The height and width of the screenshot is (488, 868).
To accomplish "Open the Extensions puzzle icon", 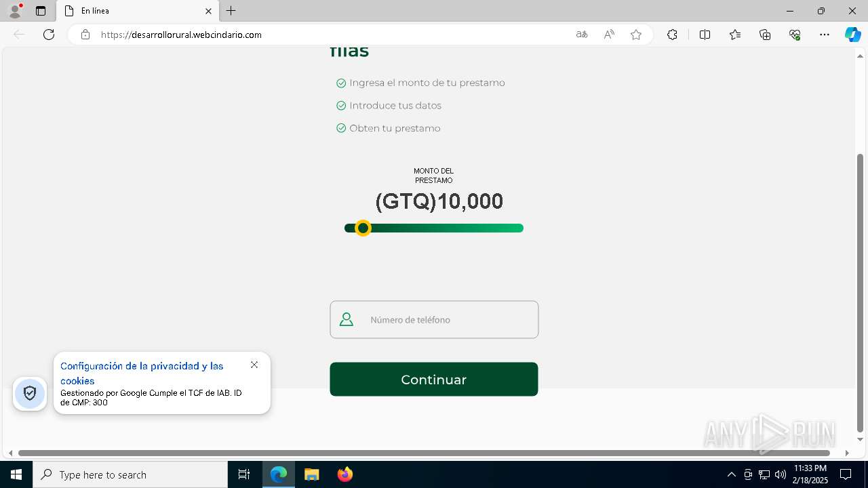I will coord(672,35).
